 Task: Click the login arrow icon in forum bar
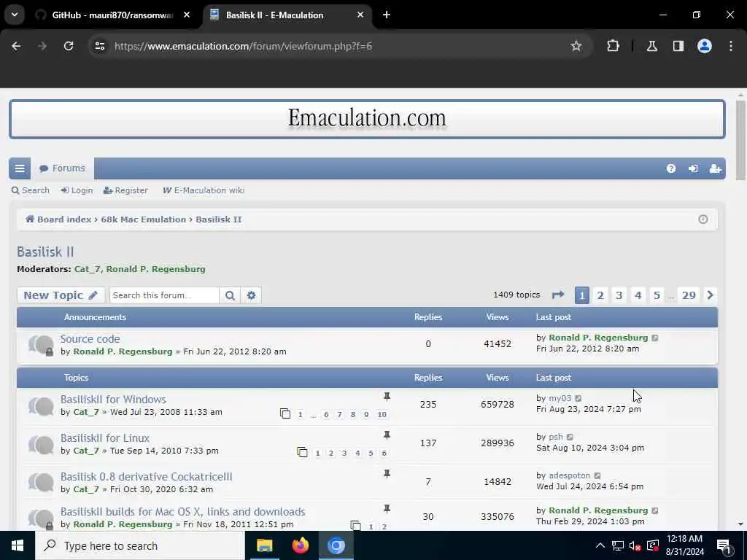point(693,168)
